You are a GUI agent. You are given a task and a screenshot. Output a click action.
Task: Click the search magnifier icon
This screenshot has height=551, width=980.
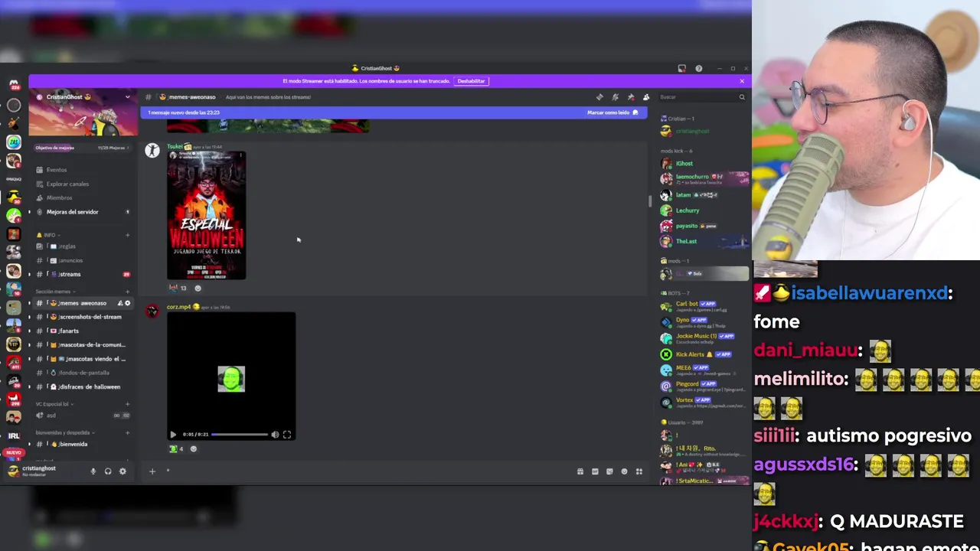coord(741,97)
